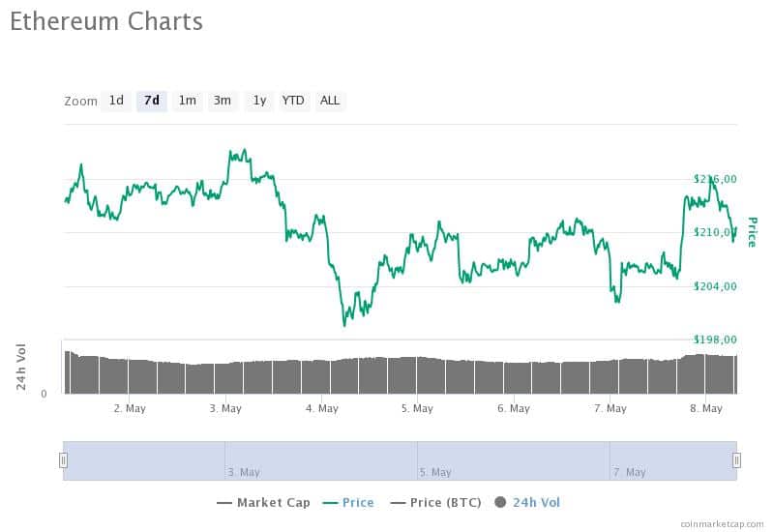Select the 1d zoom range
774x532 pixels.
click(116, 101)
